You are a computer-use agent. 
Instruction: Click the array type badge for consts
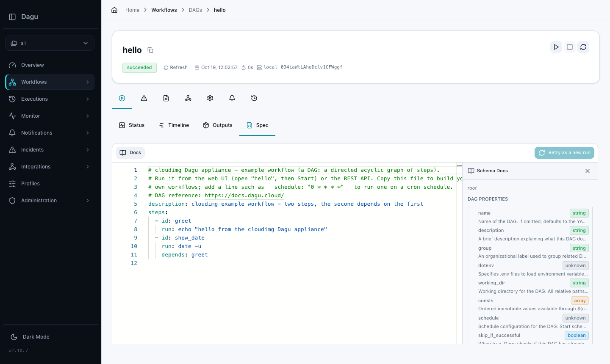coord(580,301)
